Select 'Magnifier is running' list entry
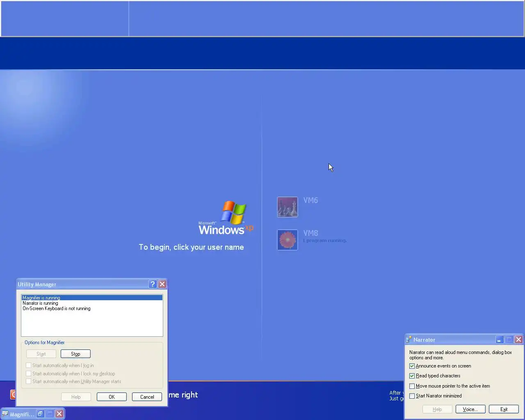The height and width of the screenshot is (420, 525). click(x=92, y=298)
